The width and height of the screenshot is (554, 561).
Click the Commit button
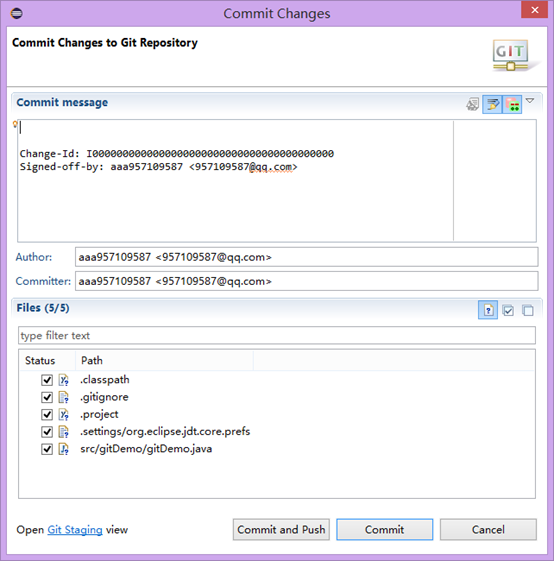coord(385,530)
